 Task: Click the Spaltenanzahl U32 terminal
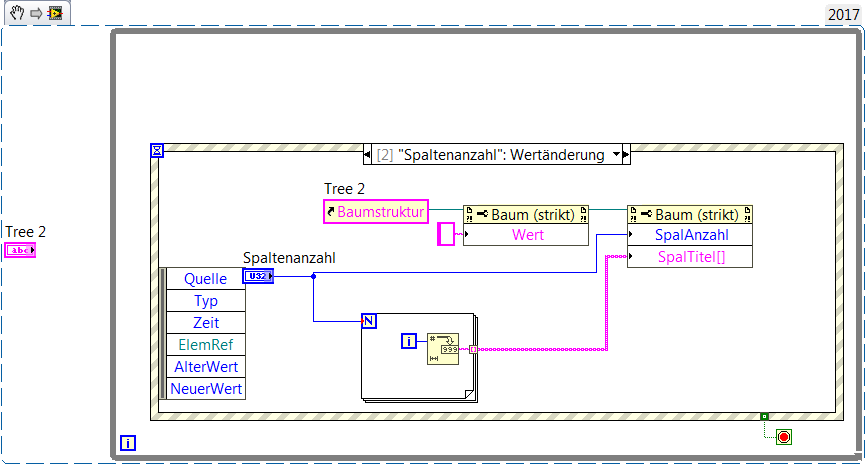[x=258, y=276]
